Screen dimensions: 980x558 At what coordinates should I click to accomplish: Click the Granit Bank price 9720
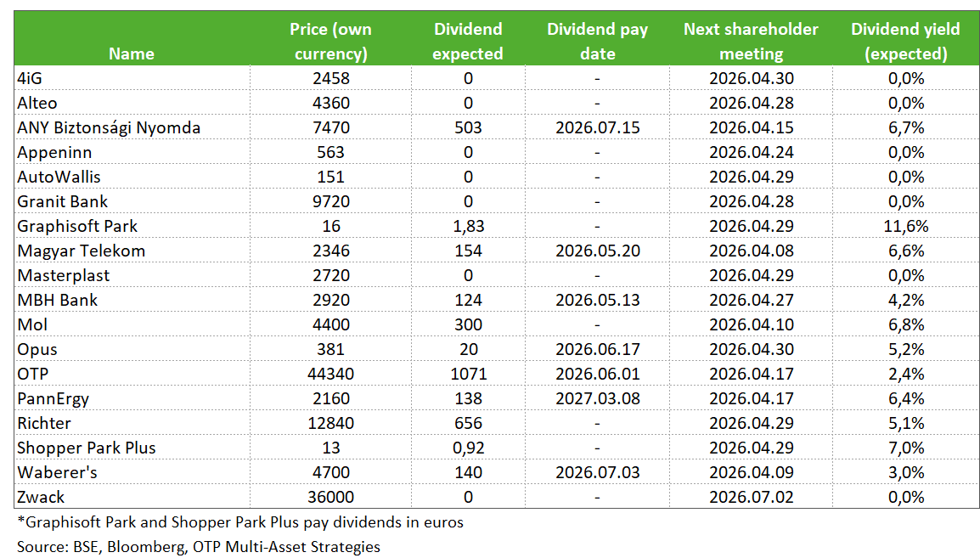(330, 201)
